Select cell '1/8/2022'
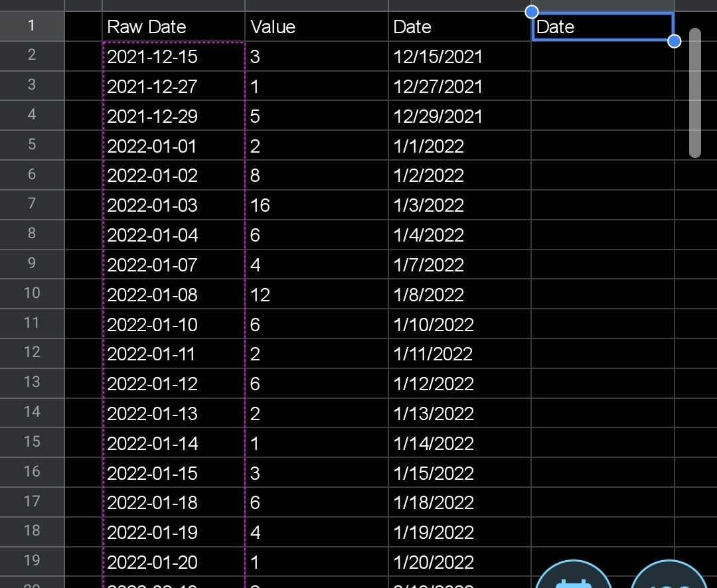The image size is (717, 588). click(459, 295)
